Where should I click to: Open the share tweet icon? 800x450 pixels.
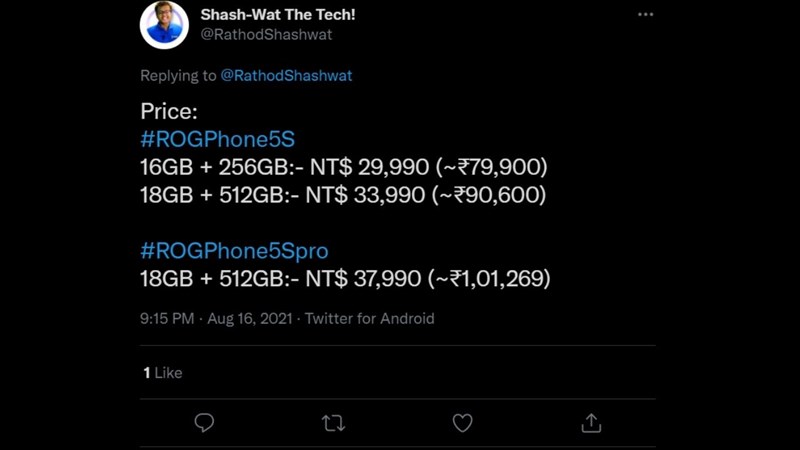[591, 423]
